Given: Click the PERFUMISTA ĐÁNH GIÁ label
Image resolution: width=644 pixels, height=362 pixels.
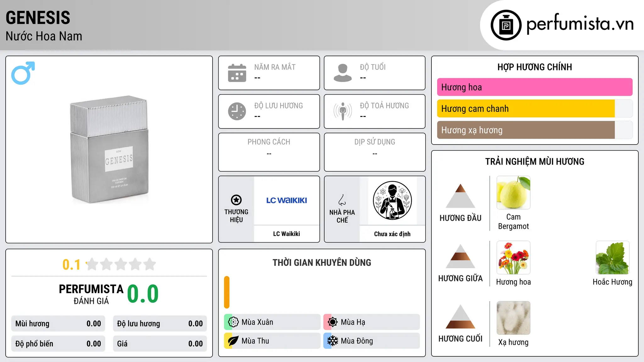Looking at the screenshot, I should click(x=91, y=294).
